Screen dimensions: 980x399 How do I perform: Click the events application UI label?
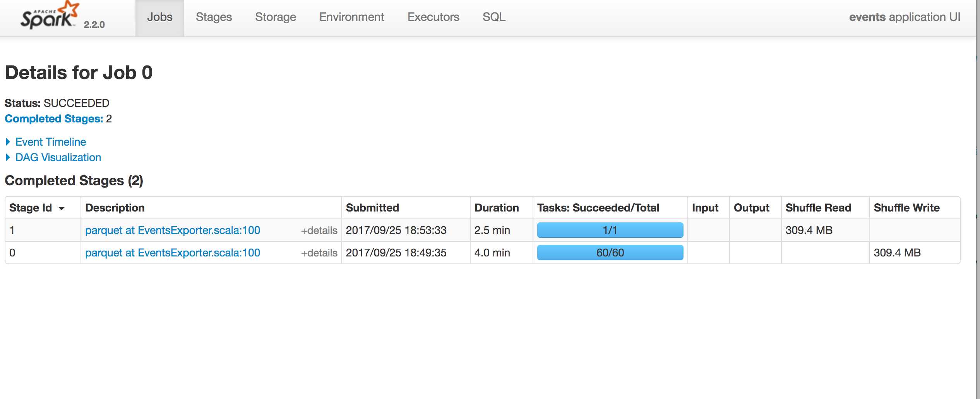click(x=905, y=17)
